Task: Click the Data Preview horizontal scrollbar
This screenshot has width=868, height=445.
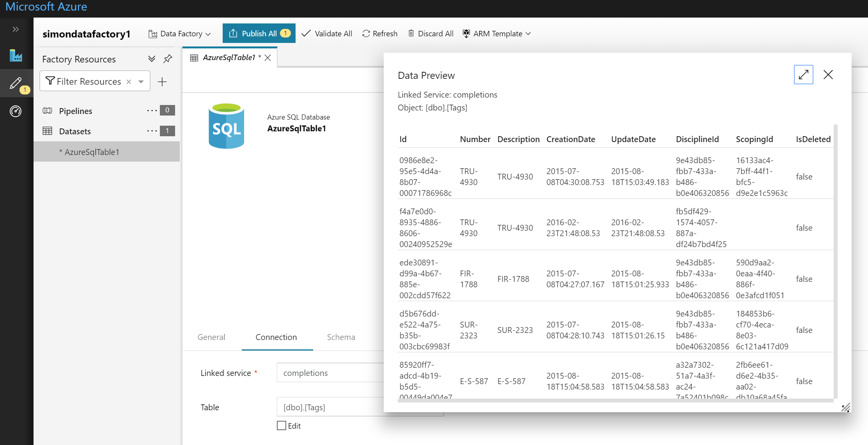Action: click(615, 400)
